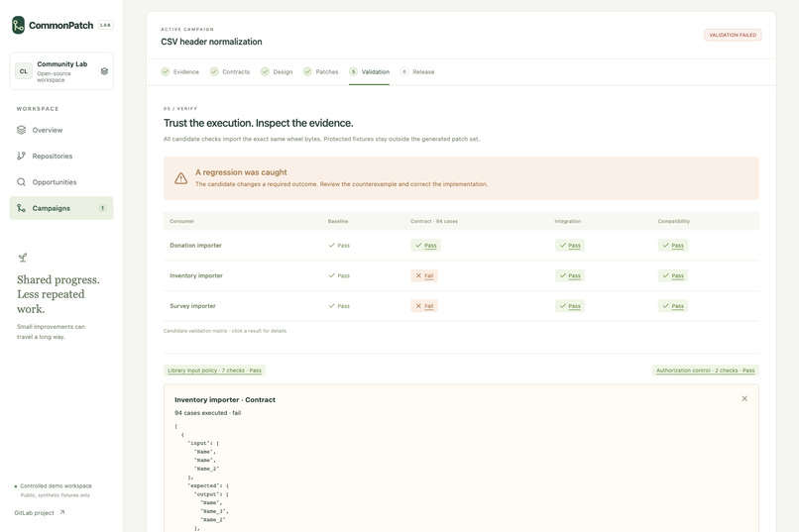Select the Validation step tab

point(370,71)
